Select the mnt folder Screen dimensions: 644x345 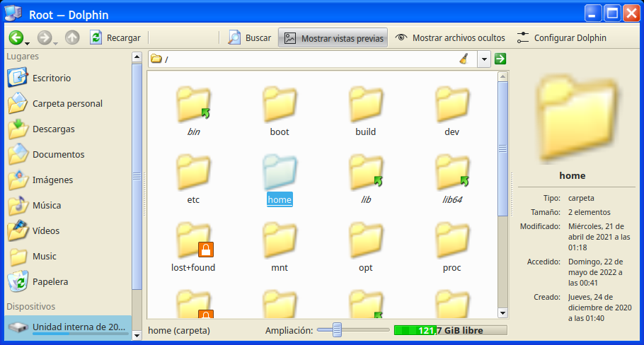click(x=280, y=247)
